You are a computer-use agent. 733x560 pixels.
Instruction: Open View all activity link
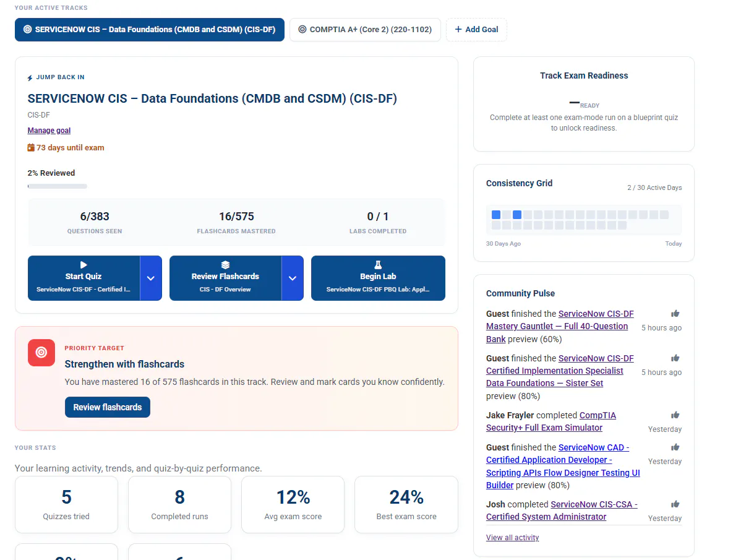[x=512, y=538]
